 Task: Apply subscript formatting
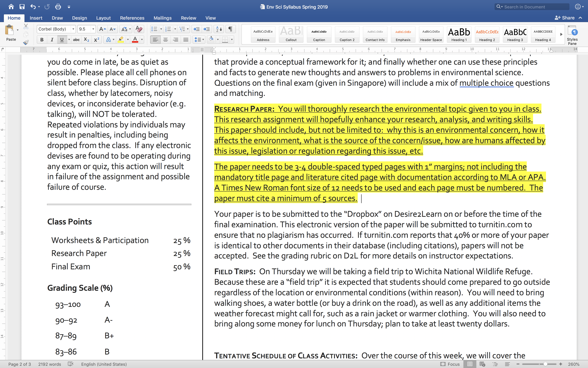(86, 40)
